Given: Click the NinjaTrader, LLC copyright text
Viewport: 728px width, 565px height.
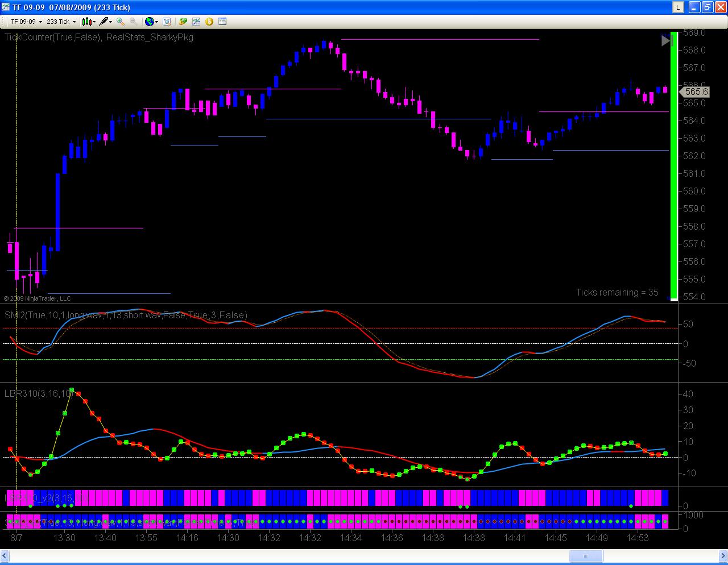Looking at the screenshot, I should (x=37, y=298).
